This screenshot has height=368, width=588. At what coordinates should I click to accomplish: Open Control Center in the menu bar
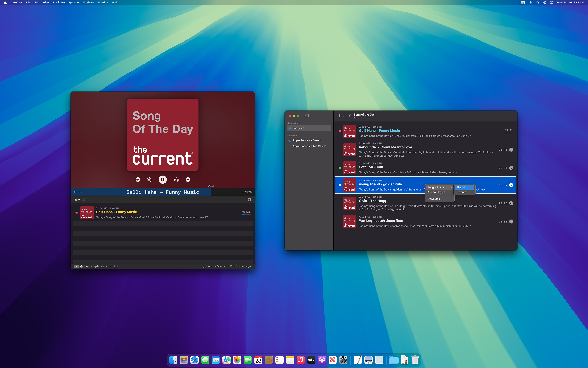[x=552, y=3]
